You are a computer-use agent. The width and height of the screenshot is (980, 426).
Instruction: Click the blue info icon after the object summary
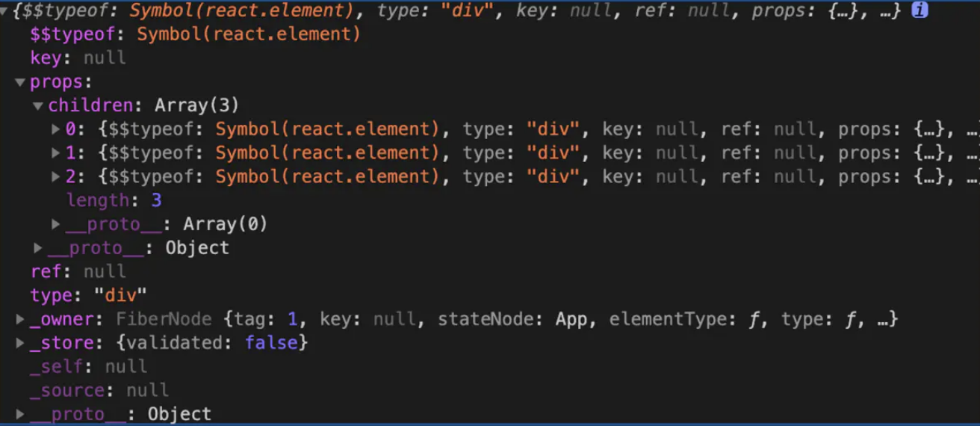click(919, 10)
